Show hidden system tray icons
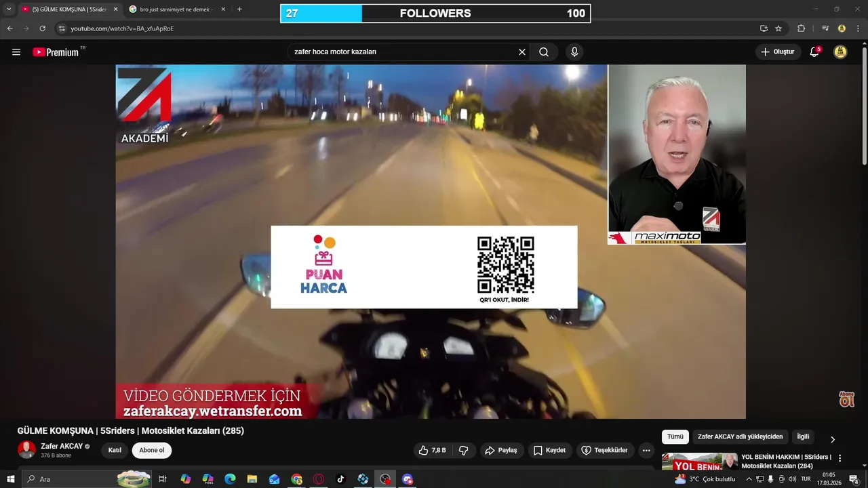Image resolution: width=868 pixels, height=488 pixels. point(749,479)
